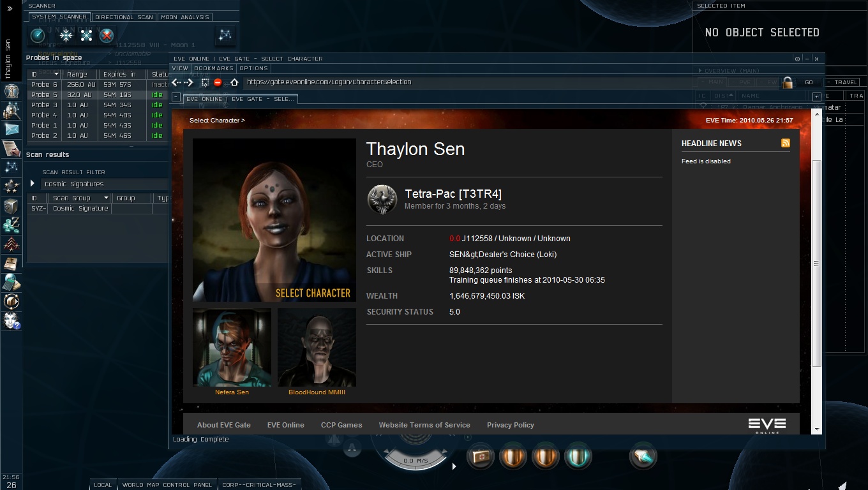Screen dimensions: 868x490
Task: Select the System Scanner tab
Action: 59,17
